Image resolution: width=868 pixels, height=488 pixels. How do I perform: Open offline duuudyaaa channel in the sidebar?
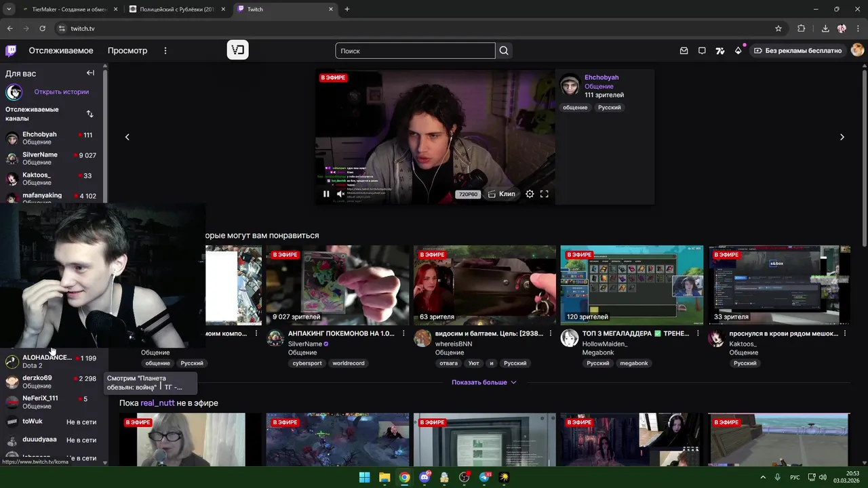(x=52, y=440)
